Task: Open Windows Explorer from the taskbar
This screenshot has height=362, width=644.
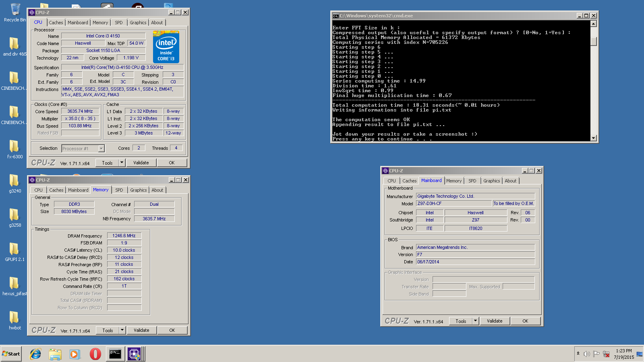Action: click(55, 354)
